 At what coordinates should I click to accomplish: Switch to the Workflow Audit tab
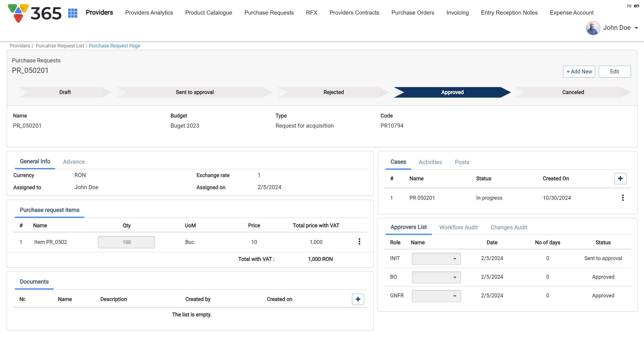click(x=458, y=227)
